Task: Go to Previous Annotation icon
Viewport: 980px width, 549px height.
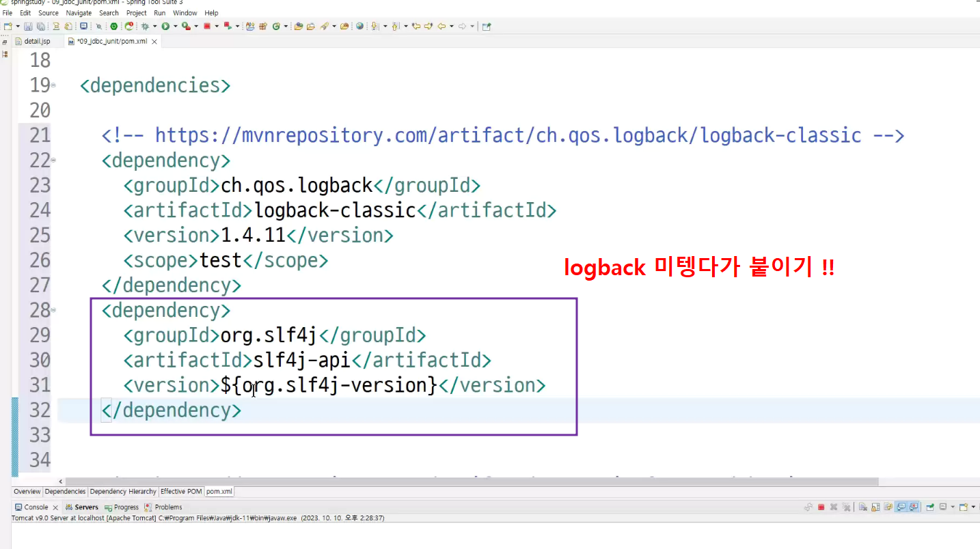Action: coord(394,26)
